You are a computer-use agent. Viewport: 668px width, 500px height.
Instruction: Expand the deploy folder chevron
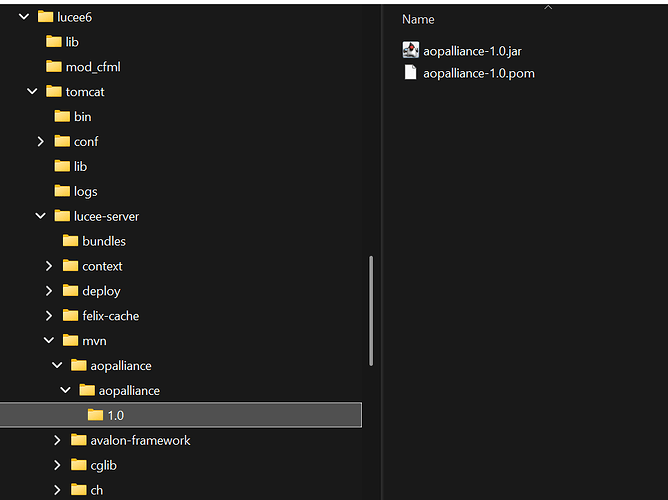tap(49, 290)
